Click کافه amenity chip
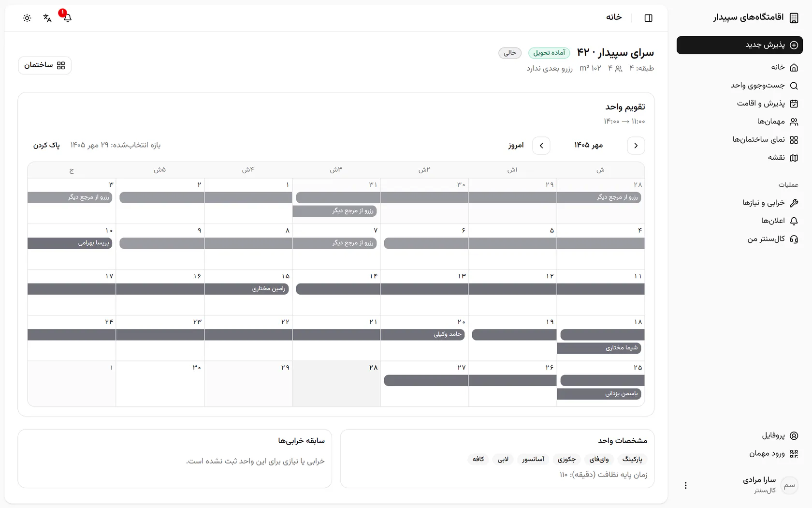This screenshot has height=508, width=812. click(478, 459)
